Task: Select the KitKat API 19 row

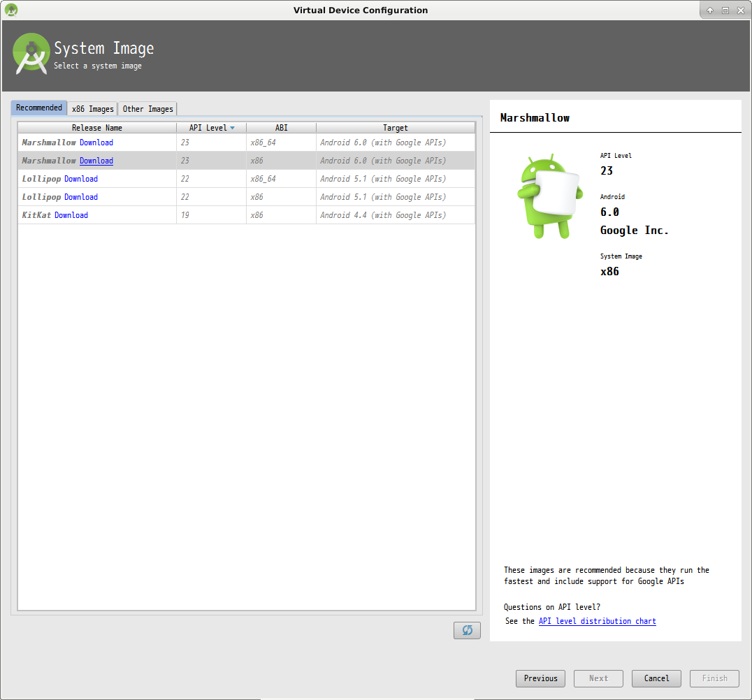Action: (280, 215)
